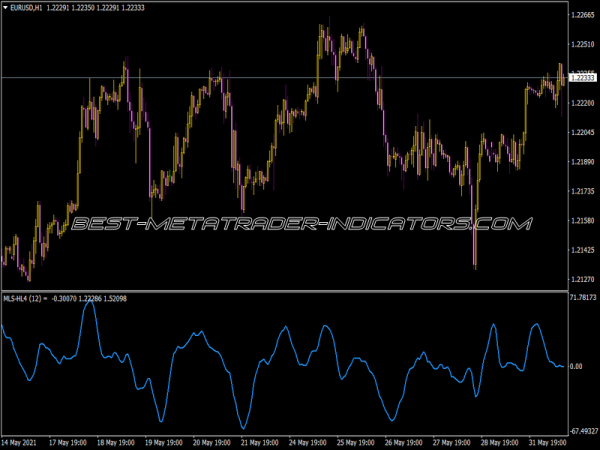Click the 1.21735 price scale label
This screenshot has height=450, width=600.
(x=582, y=191)
